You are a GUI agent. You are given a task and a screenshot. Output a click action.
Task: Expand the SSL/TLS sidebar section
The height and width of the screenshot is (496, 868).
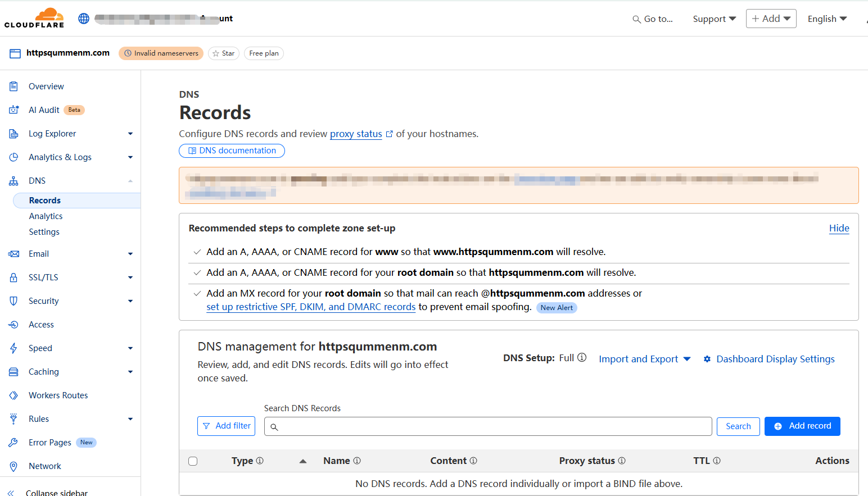130,277
